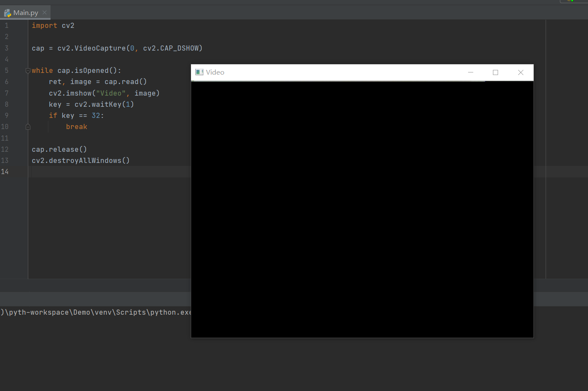The height and width of the screenshot is (391, 588).
Task: Click the 'cv2.destroyAllWindows()' line
Action: [x=81, y=161]
